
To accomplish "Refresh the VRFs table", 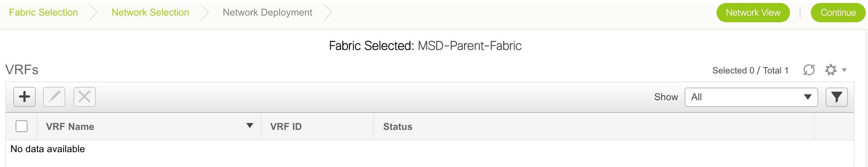I will (x=809, y=70).
